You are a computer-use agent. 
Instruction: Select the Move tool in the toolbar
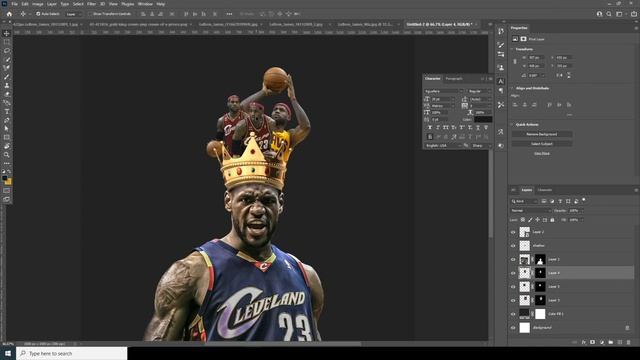coord(7,33)
